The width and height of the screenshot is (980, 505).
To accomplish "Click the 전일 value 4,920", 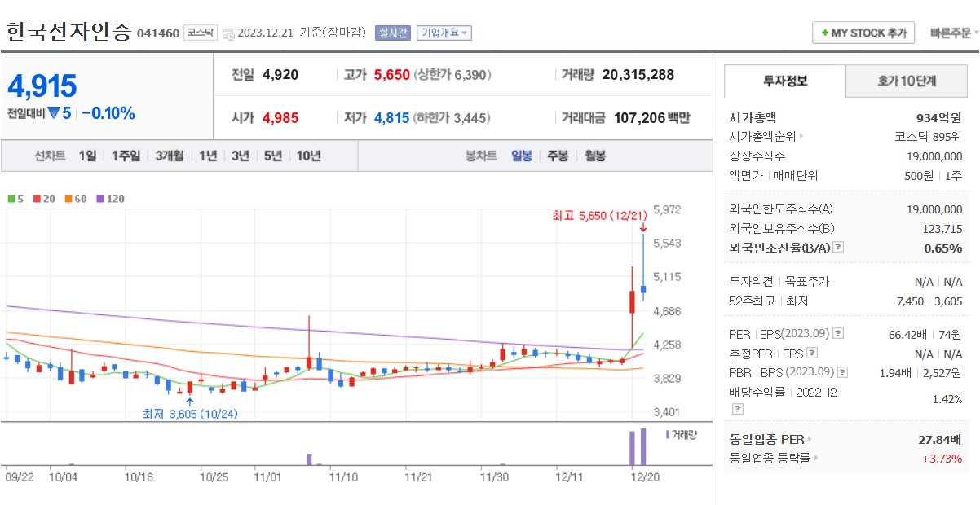I will 280,75.
